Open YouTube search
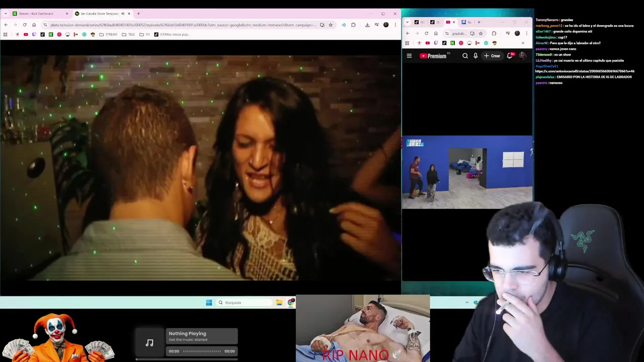 tap(465, 56)
